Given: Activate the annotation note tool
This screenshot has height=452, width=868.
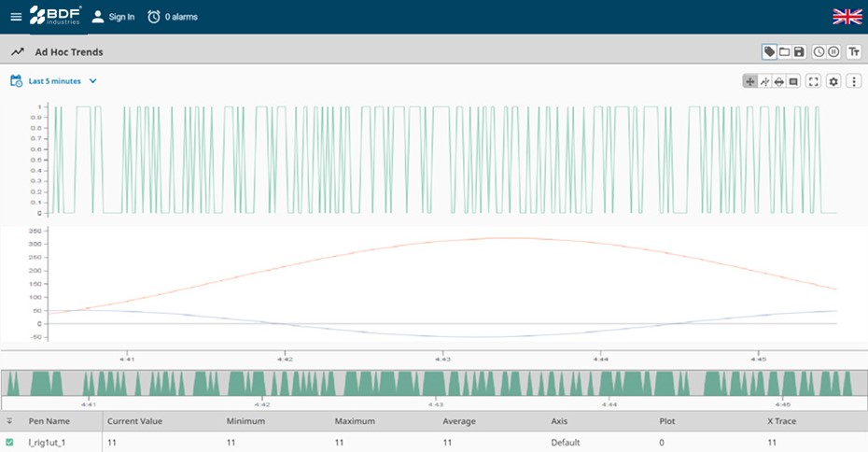Looking at the screenshot, I should pyautogui.click(x=793, y=81).
